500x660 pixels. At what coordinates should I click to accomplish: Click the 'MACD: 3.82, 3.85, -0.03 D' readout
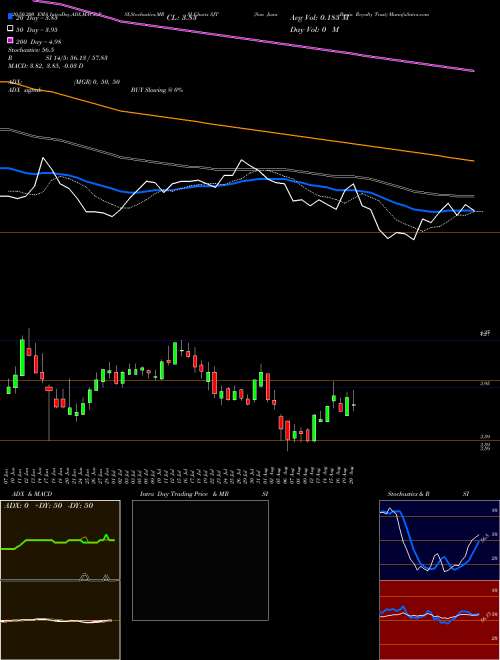pos(46,66)
